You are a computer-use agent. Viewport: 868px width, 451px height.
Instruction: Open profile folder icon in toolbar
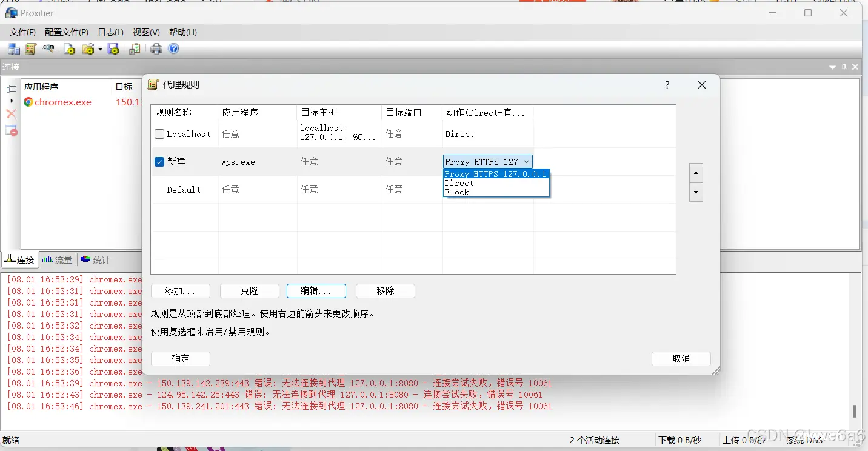click(88, 49)
